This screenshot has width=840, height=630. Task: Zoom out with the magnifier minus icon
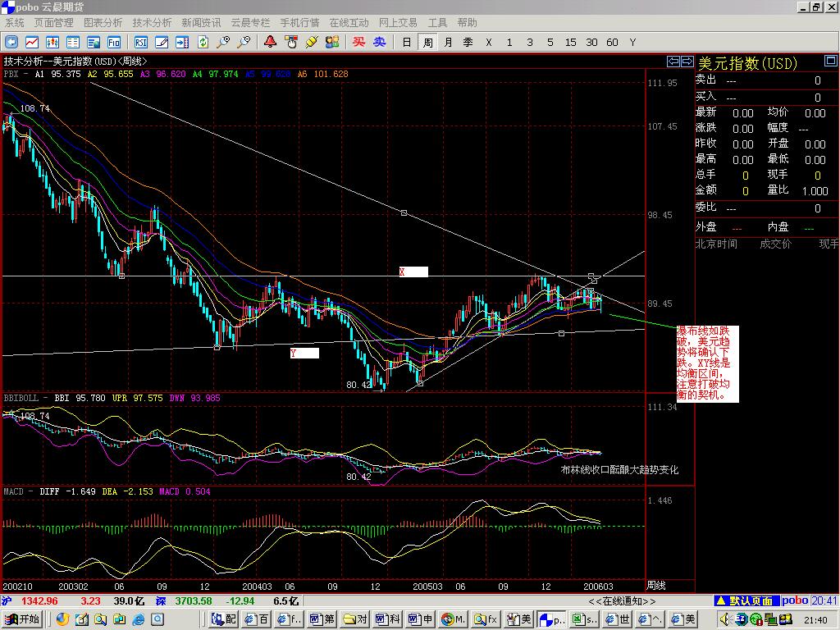244,42
